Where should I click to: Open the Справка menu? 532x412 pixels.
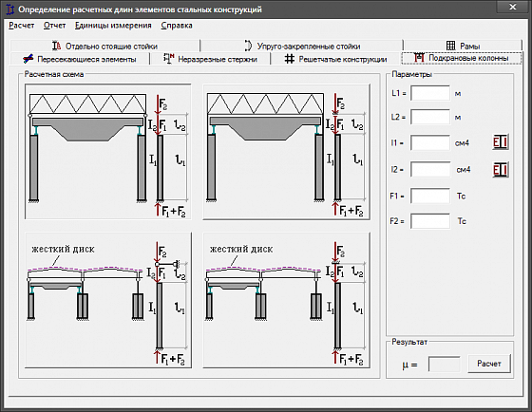tap(177, 26)
